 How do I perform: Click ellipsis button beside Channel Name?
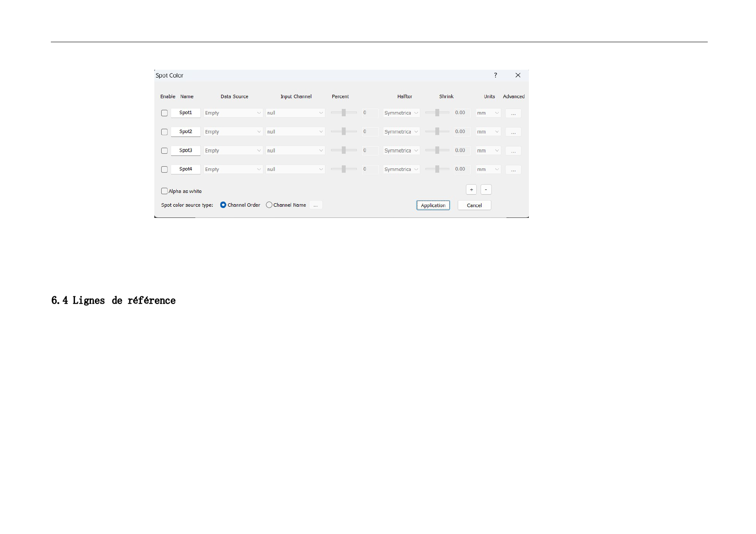[x=316, y=205]
